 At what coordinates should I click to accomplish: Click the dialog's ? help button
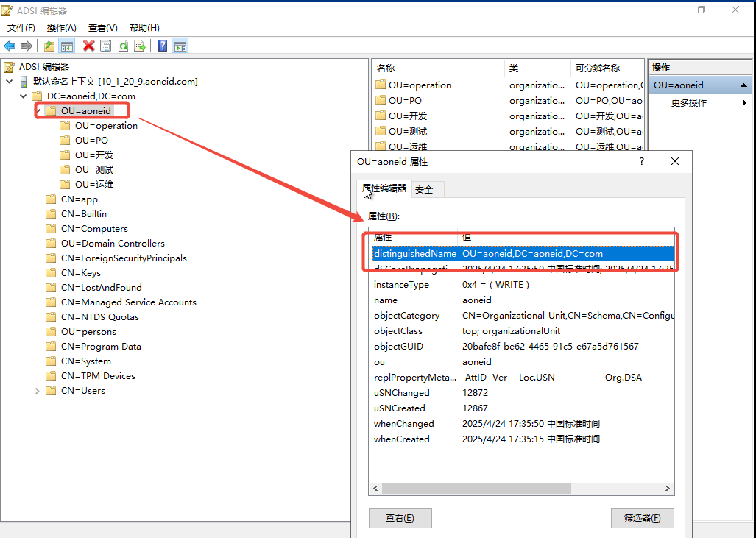tap(641, 161)
